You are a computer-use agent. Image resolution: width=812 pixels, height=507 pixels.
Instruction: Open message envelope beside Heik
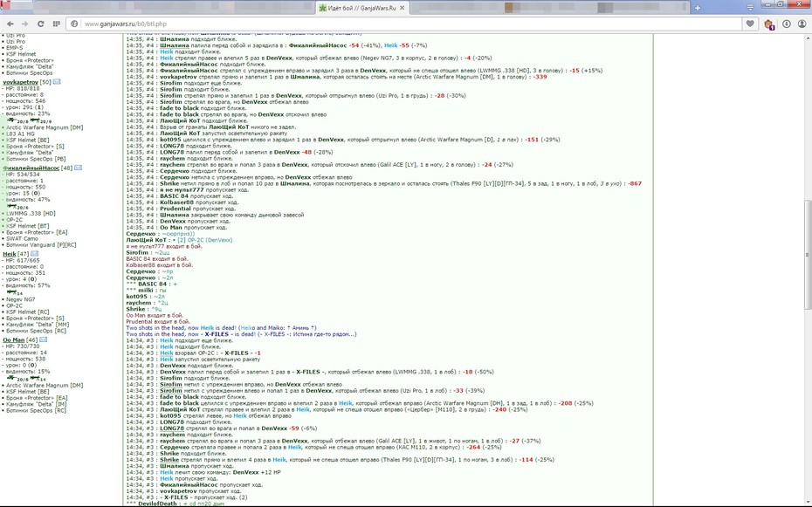click(34, 253)
